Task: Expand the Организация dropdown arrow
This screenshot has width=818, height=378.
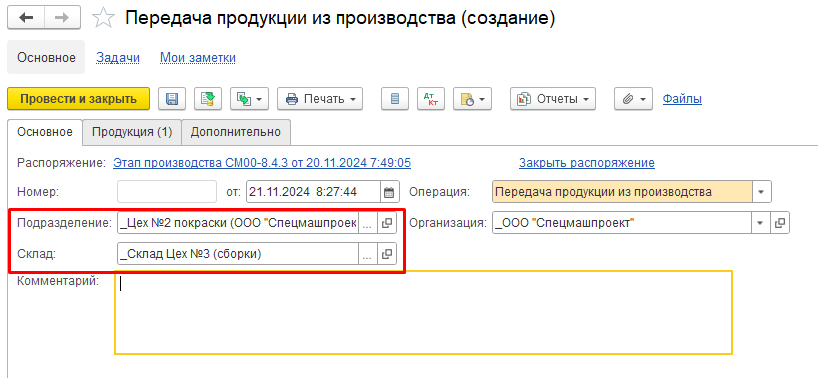Action: tap(760, 223)
